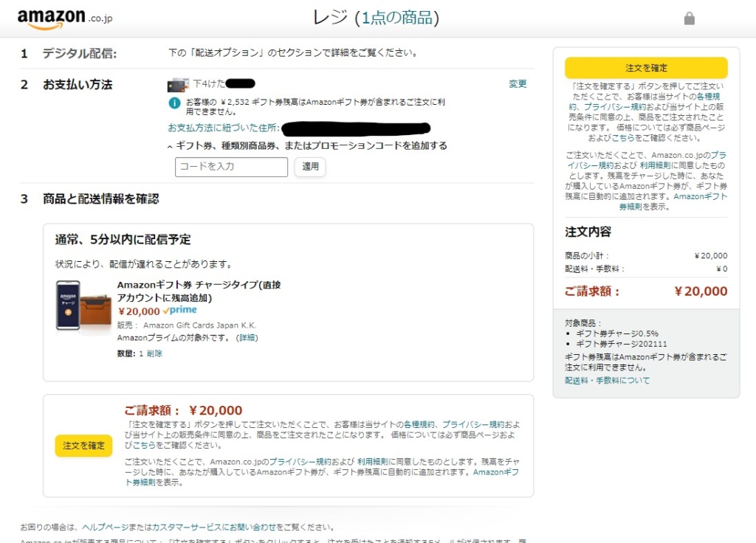Click product title Amazonギフト券 チャージタイプ
The height and width of the screenshot is (543, 756).
click(x=199, y=291)
